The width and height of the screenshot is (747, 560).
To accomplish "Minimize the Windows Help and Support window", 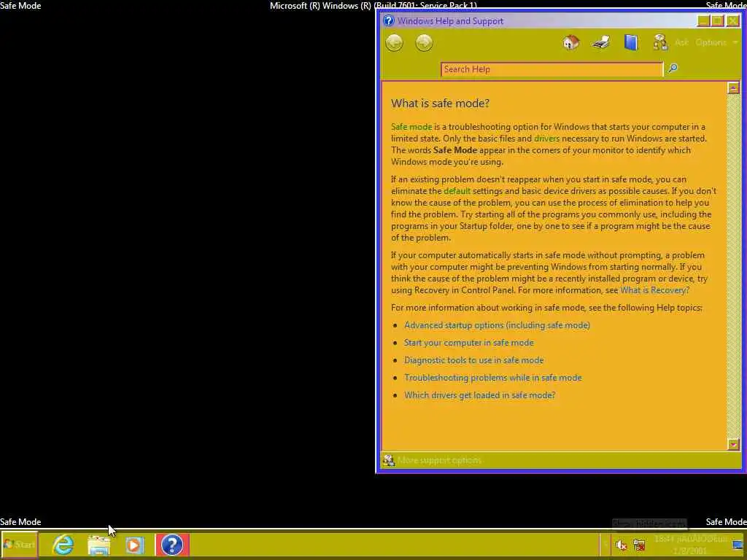I will [x=703, y=20].
